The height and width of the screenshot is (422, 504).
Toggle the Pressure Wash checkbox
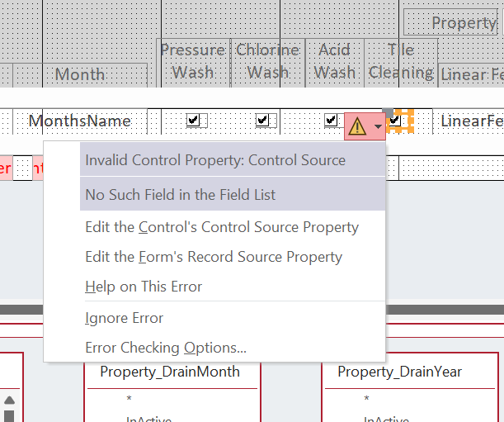(193, 121)
